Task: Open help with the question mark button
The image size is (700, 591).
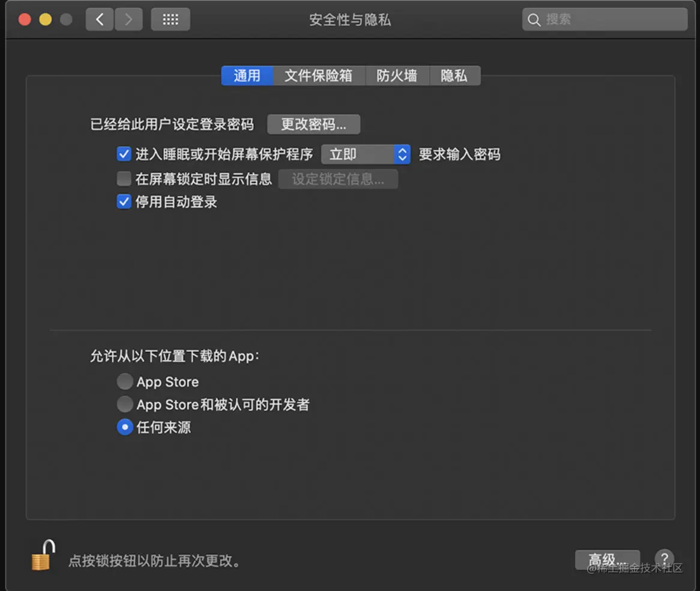Action: (x=665, y=558)
